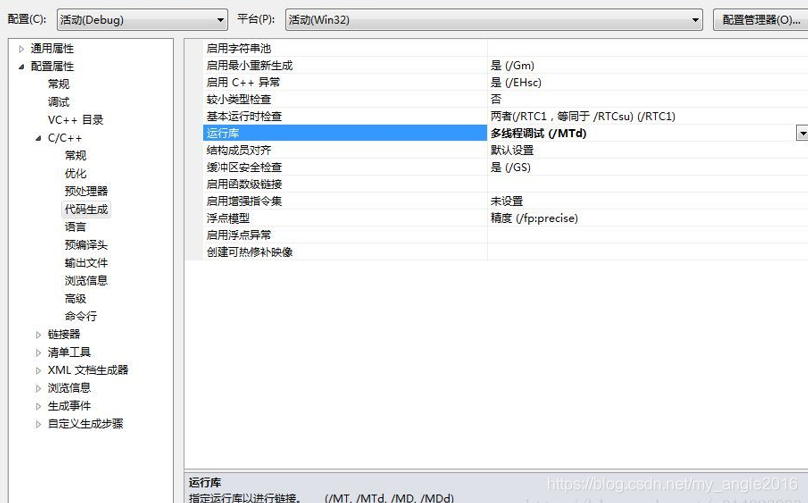This screenshot has width=808, height=503.
Task: Click the 否 value for 较小类型检查
Action: 496,99
